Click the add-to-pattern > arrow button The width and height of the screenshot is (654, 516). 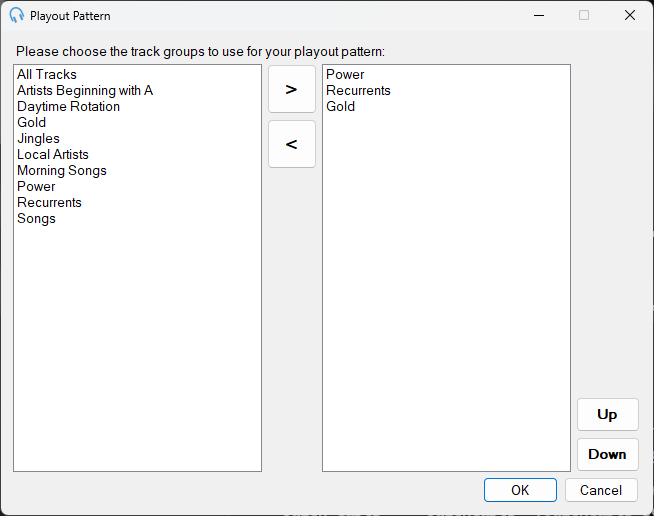click(292, 89)
